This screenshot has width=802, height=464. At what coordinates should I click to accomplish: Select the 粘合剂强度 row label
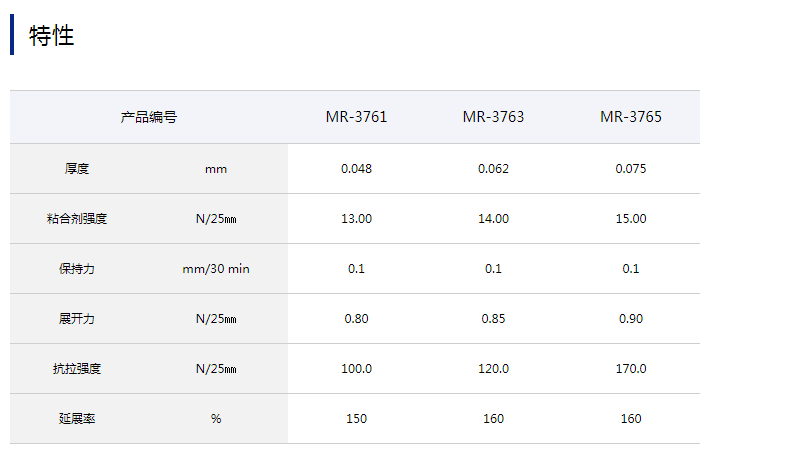pyautogui.click(x=77, y=218)
